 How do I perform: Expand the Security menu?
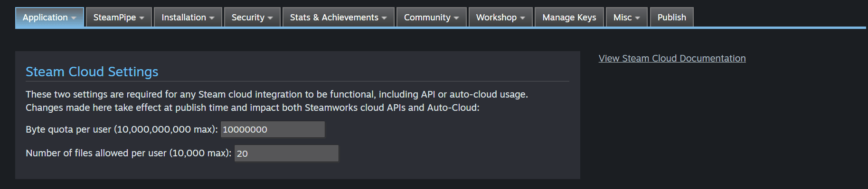pos(252,18)
